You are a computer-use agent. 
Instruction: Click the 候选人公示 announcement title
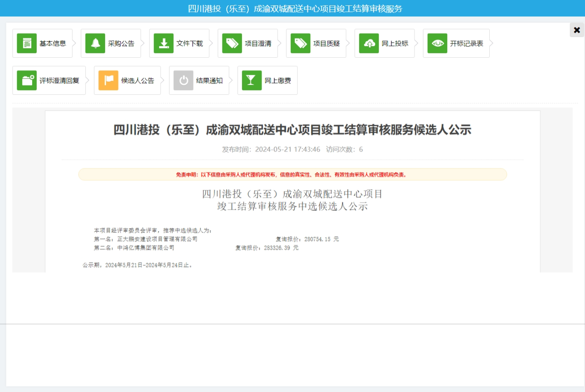click(292, 130)
